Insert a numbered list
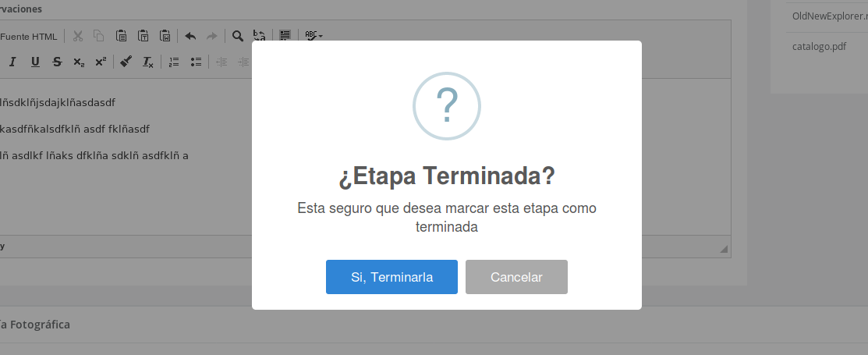Viewport: 868px width, 355px height. (174, 62)
